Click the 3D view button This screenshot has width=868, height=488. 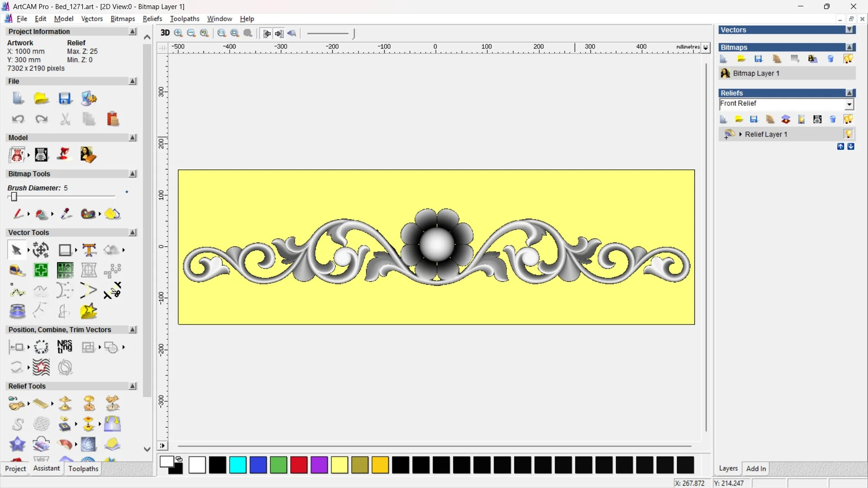[165, 33]
